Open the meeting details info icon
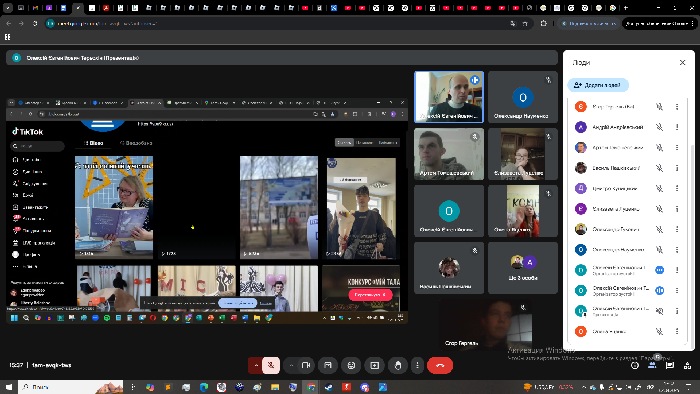The height and width of the screenshot is (394, 700). pos(635,365)
